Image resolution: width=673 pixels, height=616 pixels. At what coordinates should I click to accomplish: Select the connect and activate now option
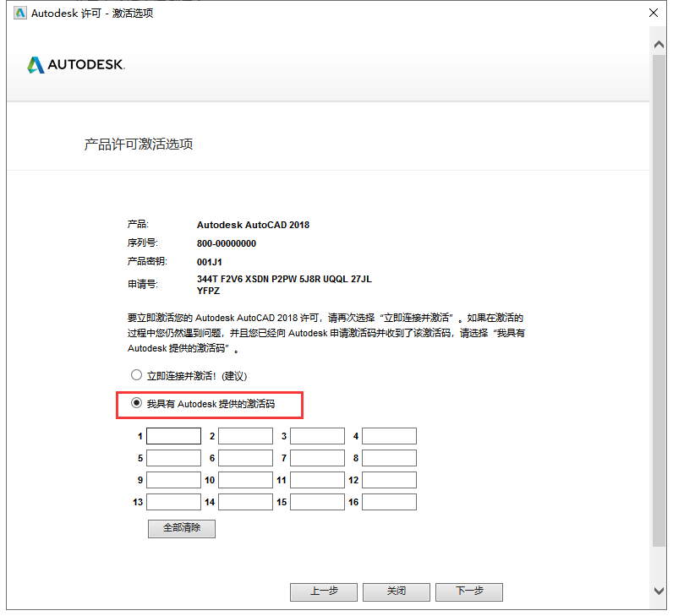[136, 375]
